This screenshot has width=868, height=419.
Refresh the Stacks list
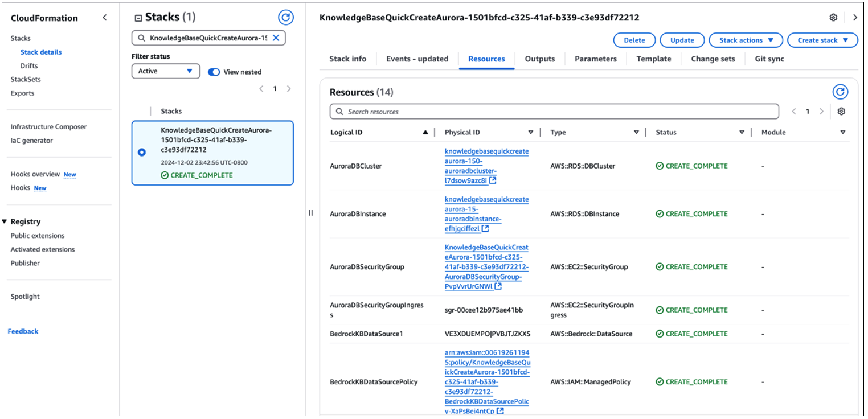click(x=286, y=18)
